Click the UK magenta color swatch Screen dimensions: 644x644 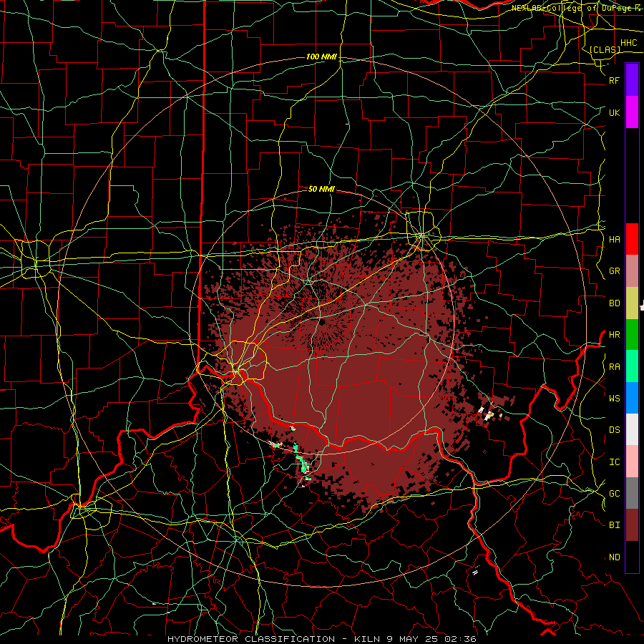pos(632,112)
